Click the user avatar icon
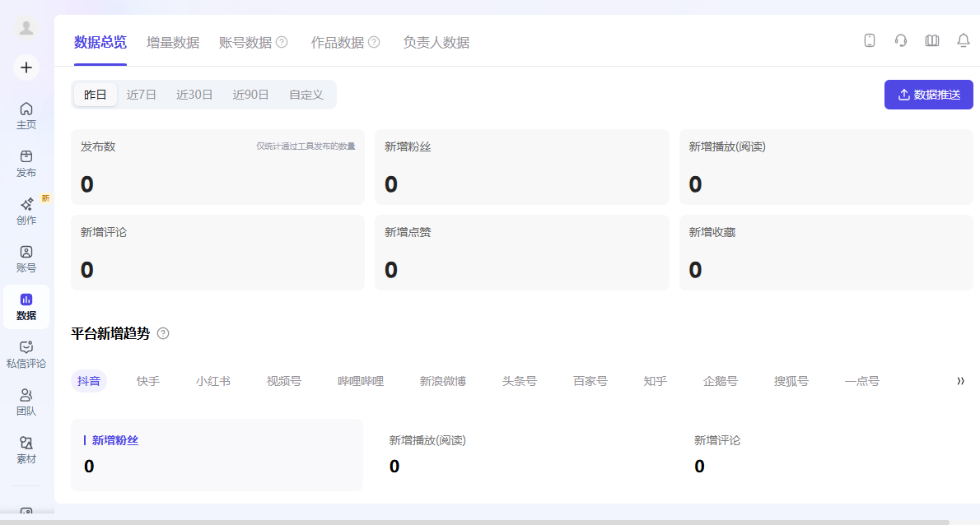Viewport: 980px width, 525px height. click(26, 27)
